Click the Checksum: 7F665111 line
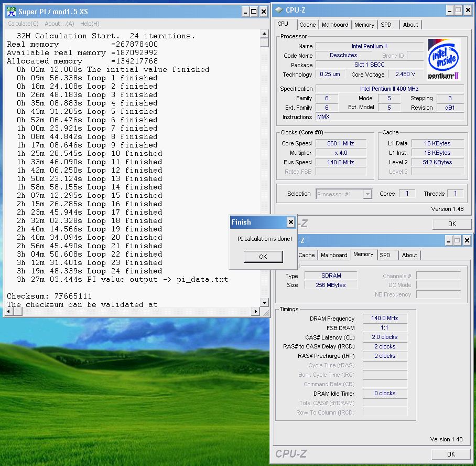Image resolution: width=476 pixels, height=466 pixels. [x=49, y=296]
